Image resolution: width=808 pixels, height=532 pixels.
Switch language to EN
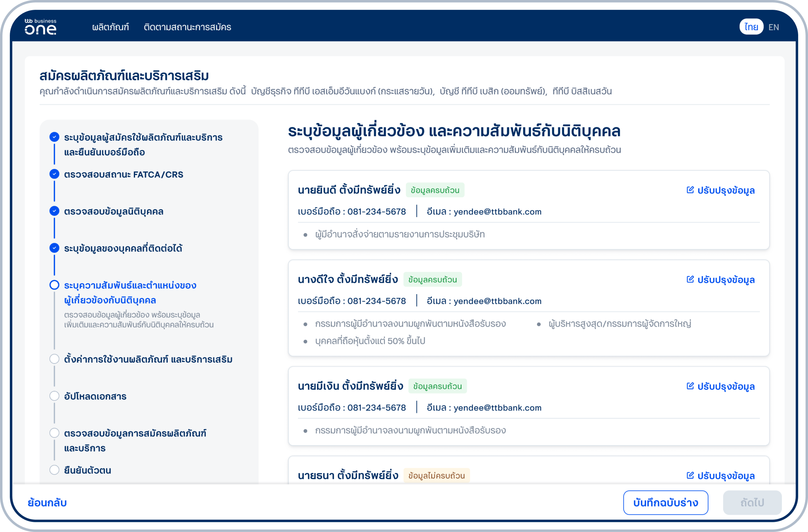click(x=774, y=27)
